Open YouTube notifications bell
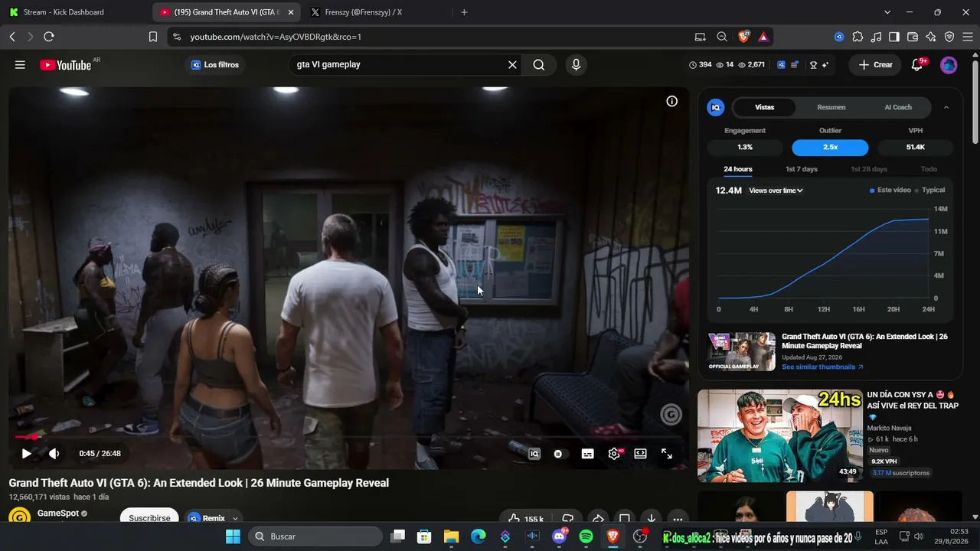The height and width of the screenshot is (551, 980). click(x=917, y=65)
